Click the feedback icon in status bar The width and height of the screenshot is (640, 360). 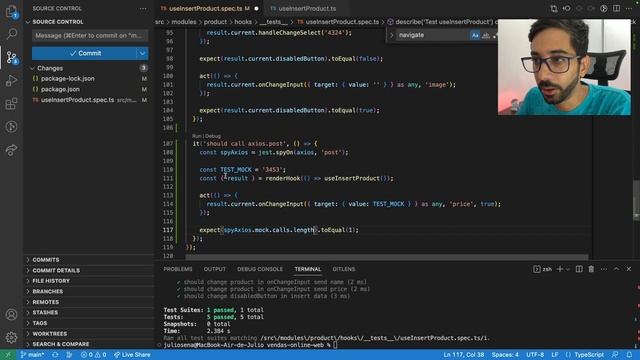pos(615,355)
